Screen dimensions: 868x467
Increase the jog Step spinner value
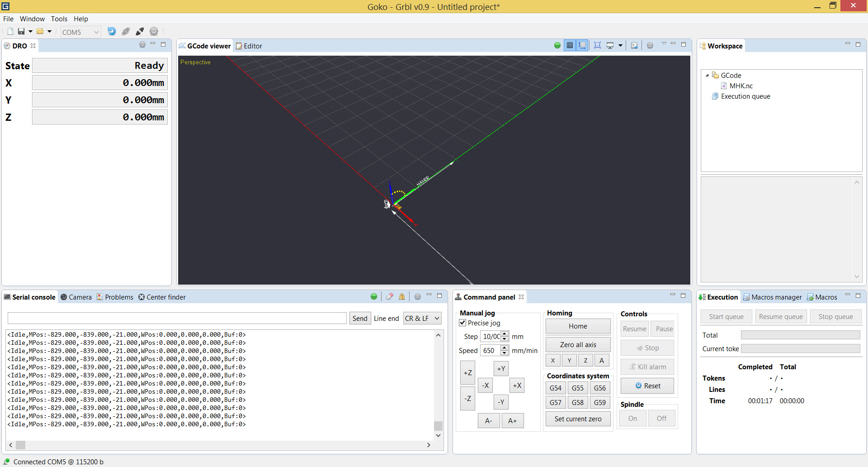click(x=505, y=334)
